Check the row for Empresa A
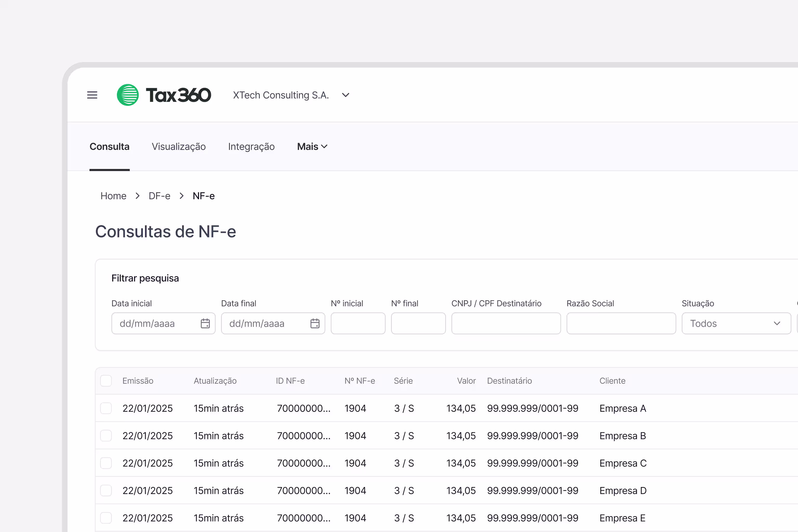 coord(106,408)
